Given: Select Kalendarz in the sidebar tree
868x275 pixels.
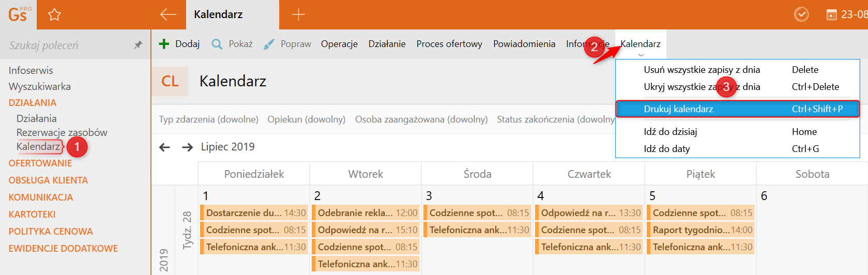Looking at the screenshot, I should 38,147.
